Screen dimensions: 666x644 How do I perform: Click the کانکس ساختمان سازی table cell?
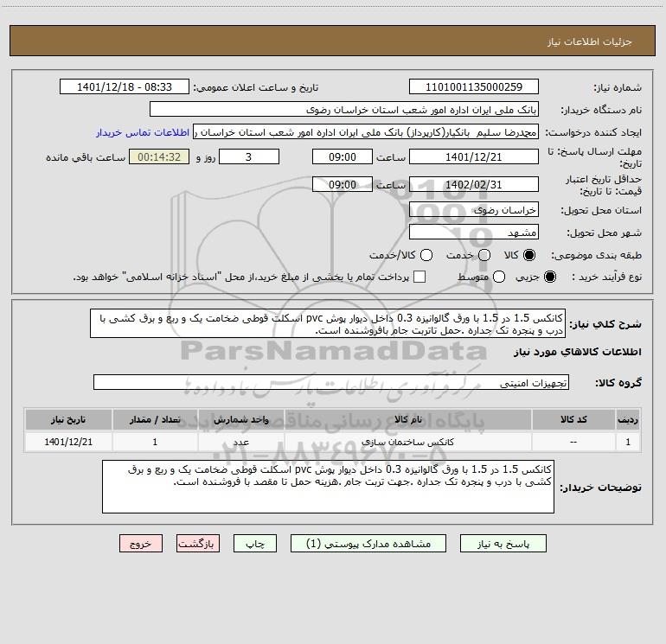407,442
